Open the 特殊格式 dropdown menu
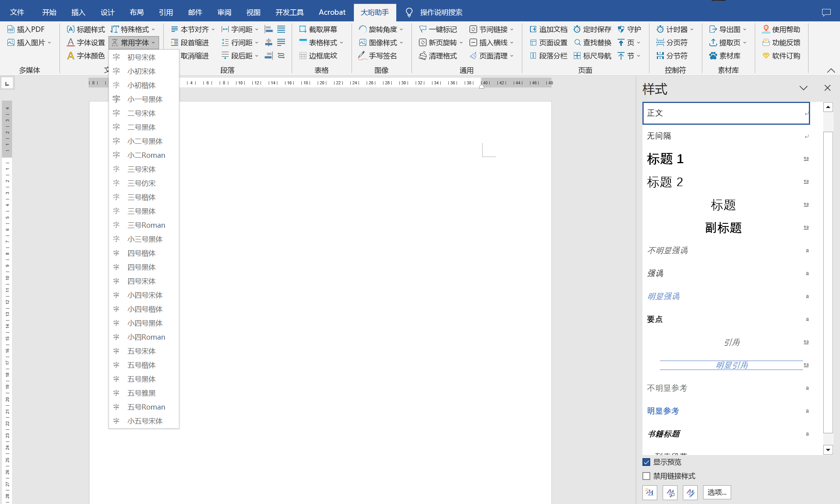Screen dimensions: 840x504 (x=133, y=29)
